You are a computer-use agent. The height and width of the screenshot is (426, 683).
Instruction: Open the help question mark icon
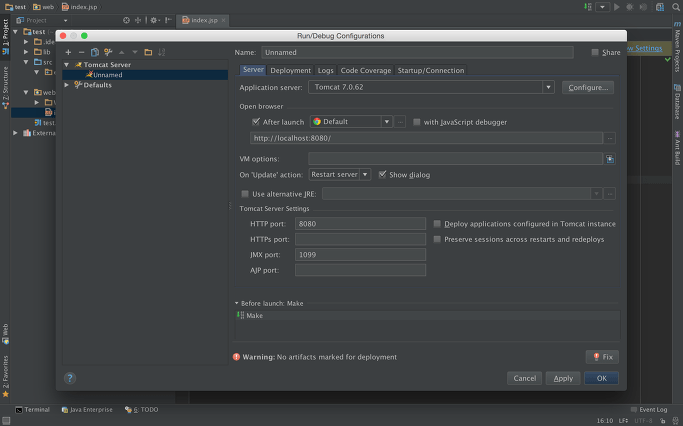point(70,378)
